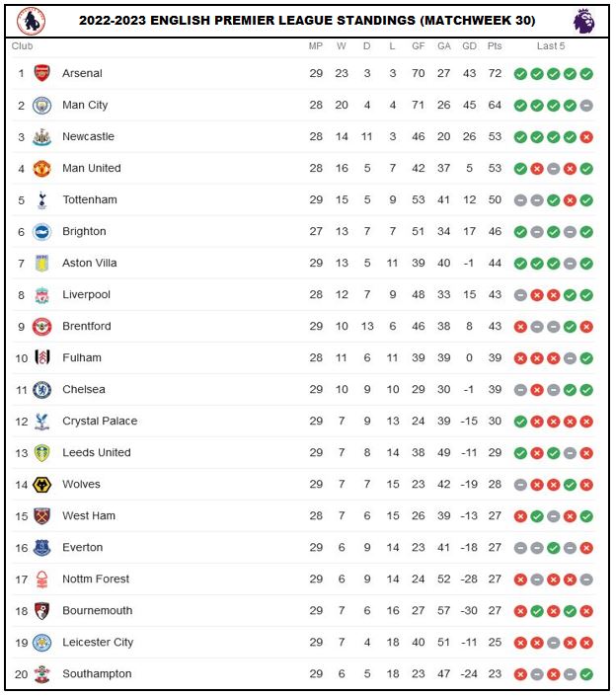Click the Club column header

click(22, 46)
